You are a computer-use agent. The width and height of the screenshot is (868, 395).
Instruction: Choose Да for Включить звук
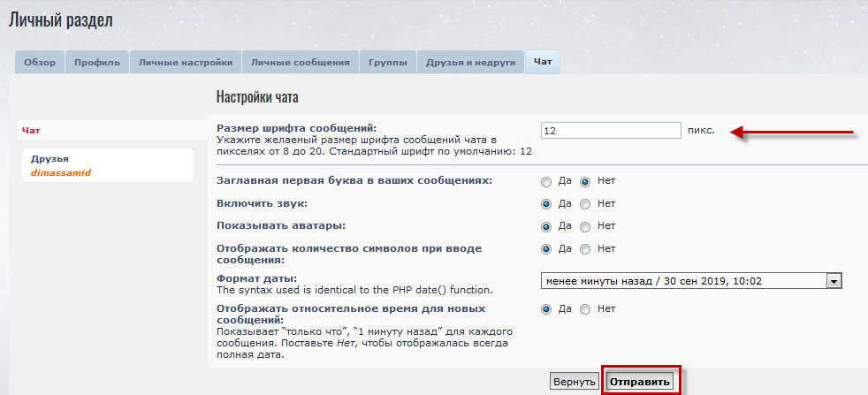(546, 204)
